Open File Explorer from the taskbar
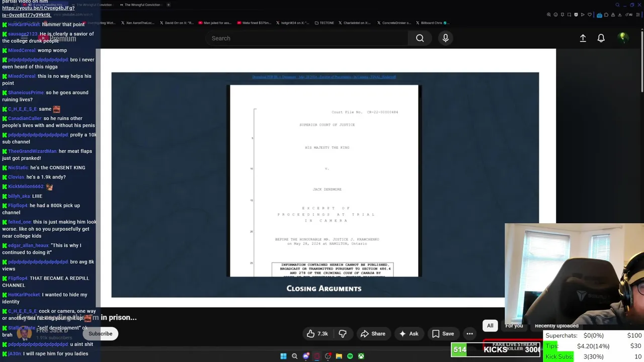The height and width of the screenshot is (362, 644). 339,356
